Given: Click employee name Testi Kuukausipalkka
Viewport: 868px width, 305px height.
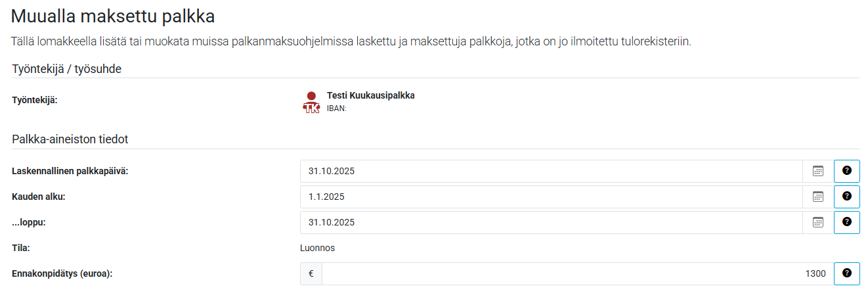Looking at the screenshot, I should coord(370,95).
